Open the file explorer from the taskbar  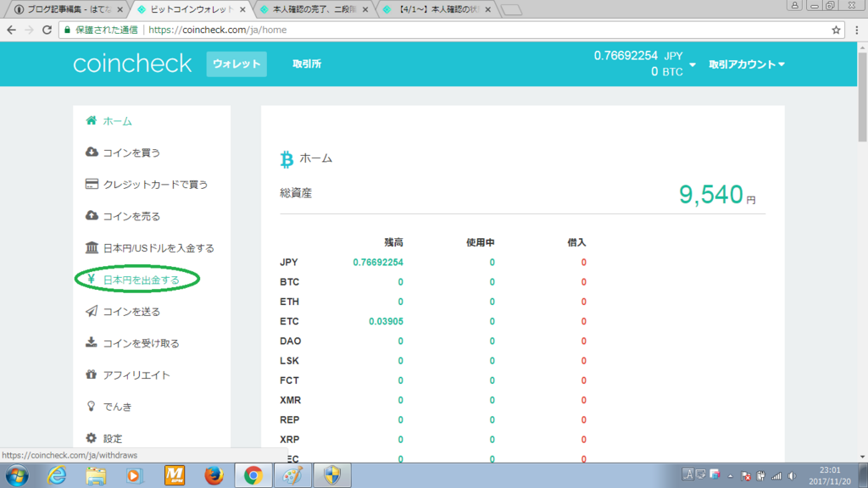(96, 476)
